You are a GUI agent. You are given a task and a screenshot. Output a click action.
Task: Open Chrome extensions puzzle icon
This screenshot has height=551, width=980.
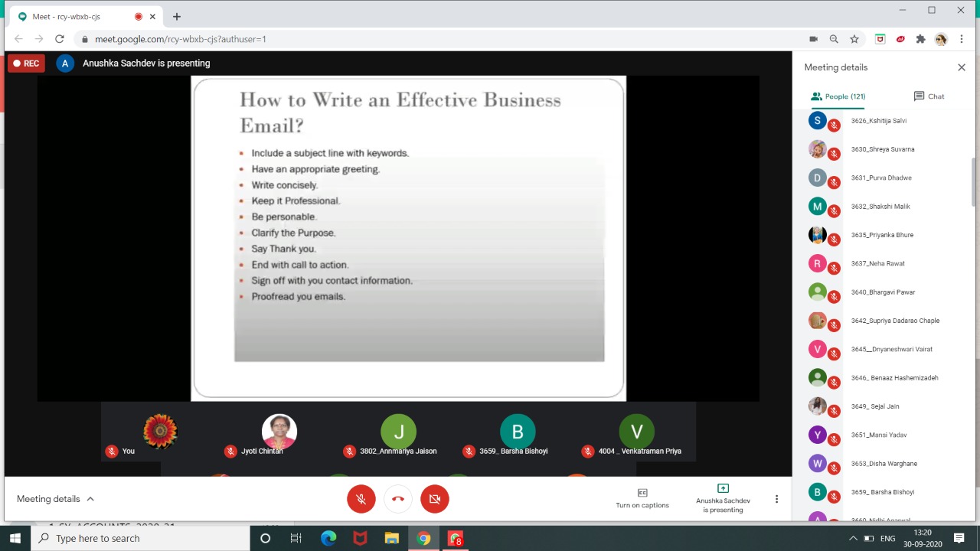coord(920,38)
